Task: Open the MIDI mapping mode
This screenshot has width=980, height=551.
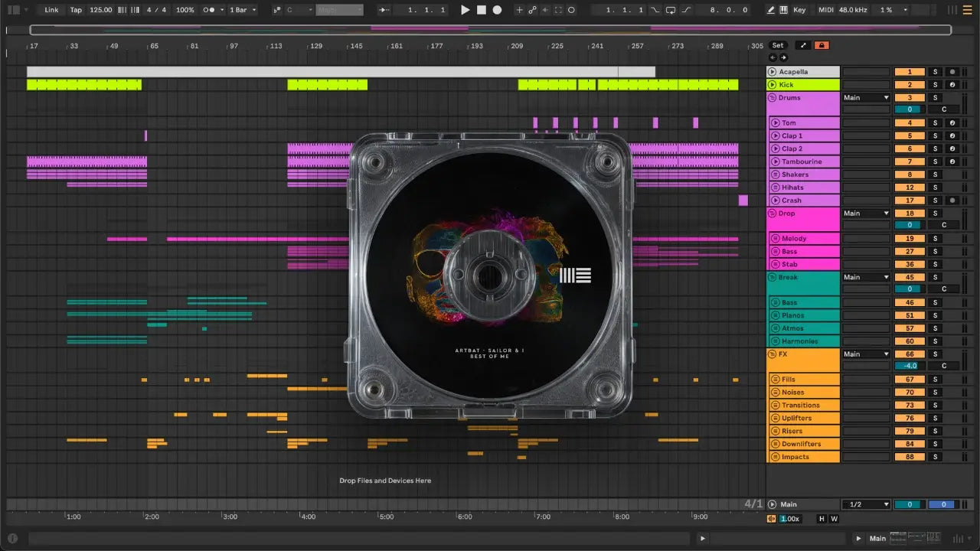Action: pos(825,10)
